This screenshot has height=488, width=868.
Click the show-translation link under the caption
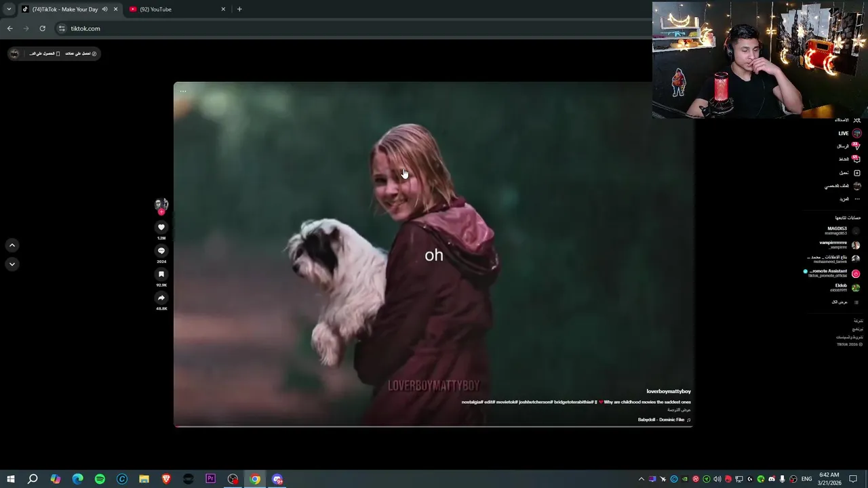(679, 410)
